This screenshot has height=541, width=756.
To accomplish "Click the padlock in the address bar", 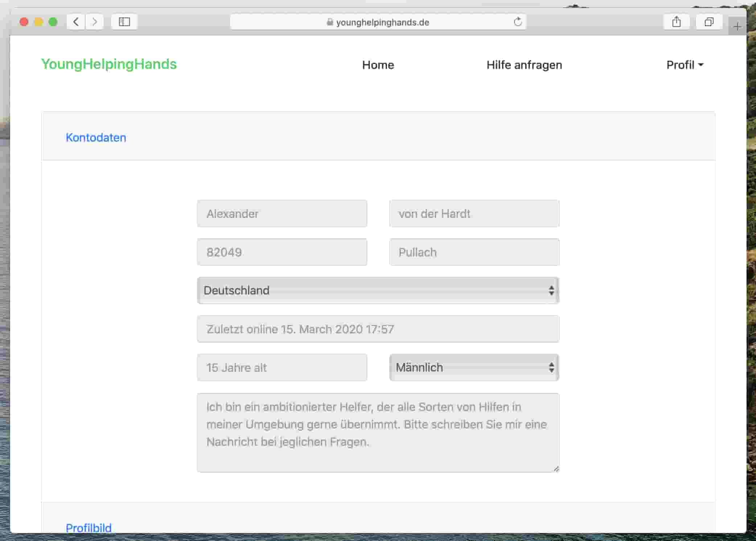I will 329,22.
